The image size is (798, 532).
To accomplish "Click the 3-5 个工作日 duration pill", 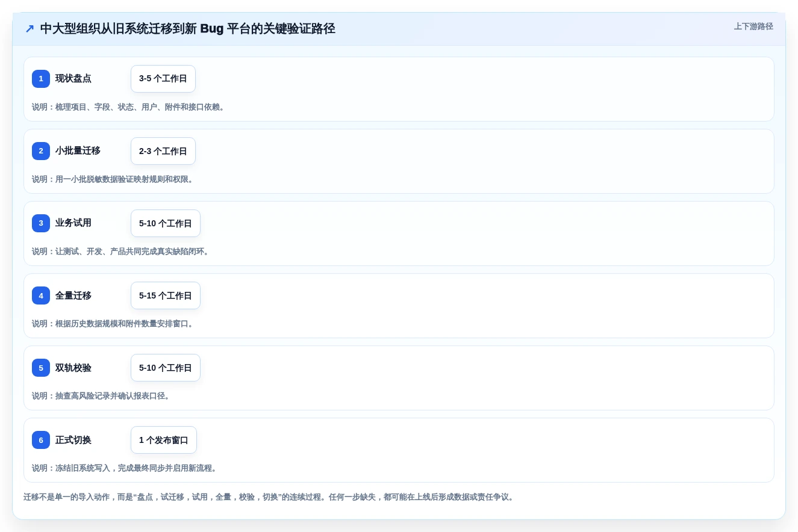I will (163, 79).
